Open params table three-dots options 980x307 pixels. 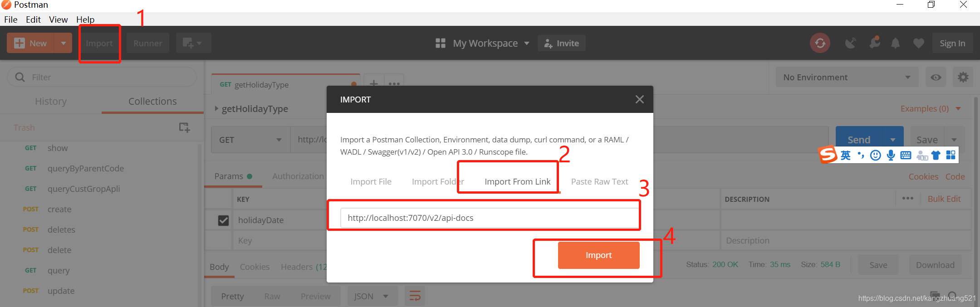[x=907, y=198]
